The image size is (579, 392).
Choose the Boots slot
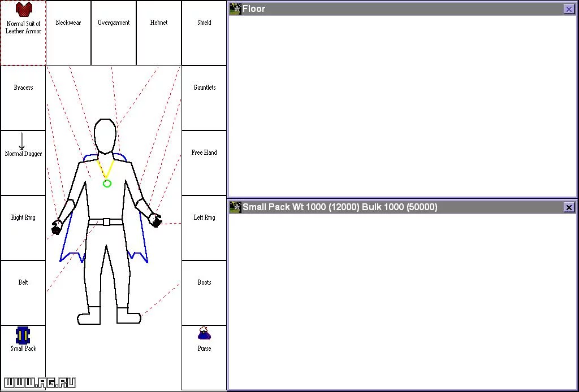(204, 293)
